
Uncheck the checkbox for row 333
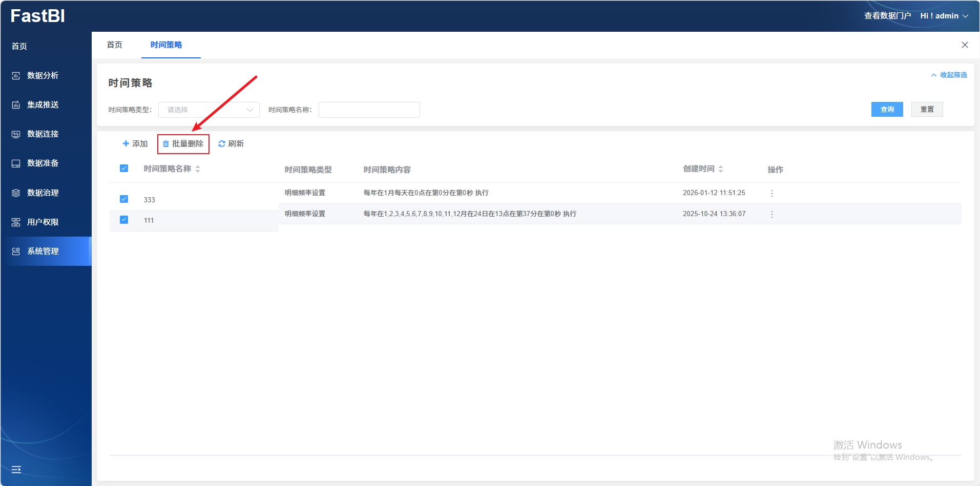(124, 199)
